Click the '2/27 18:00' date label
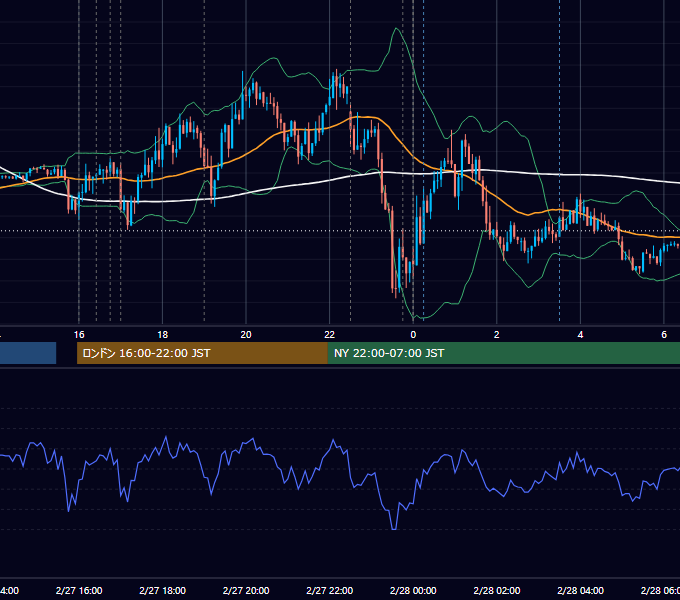 click(163, 590)
